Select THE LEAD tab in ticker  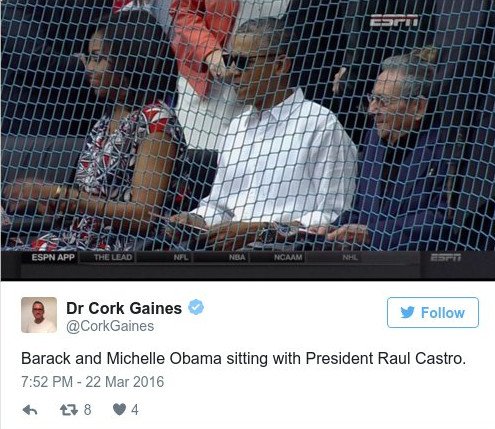coord(113,257)
